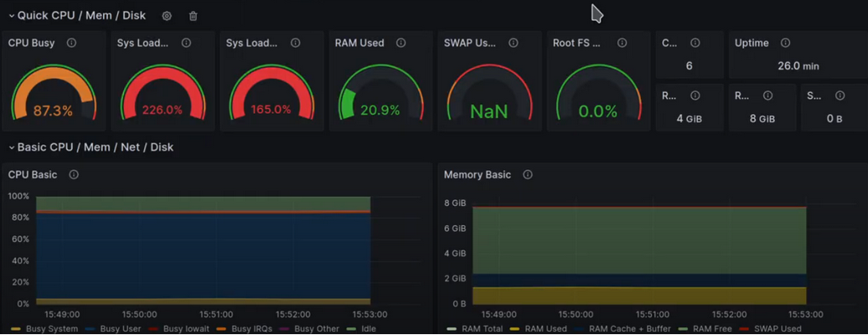Click the CPU Busy gauge reading 87.3%

click(x=53, y=94)
